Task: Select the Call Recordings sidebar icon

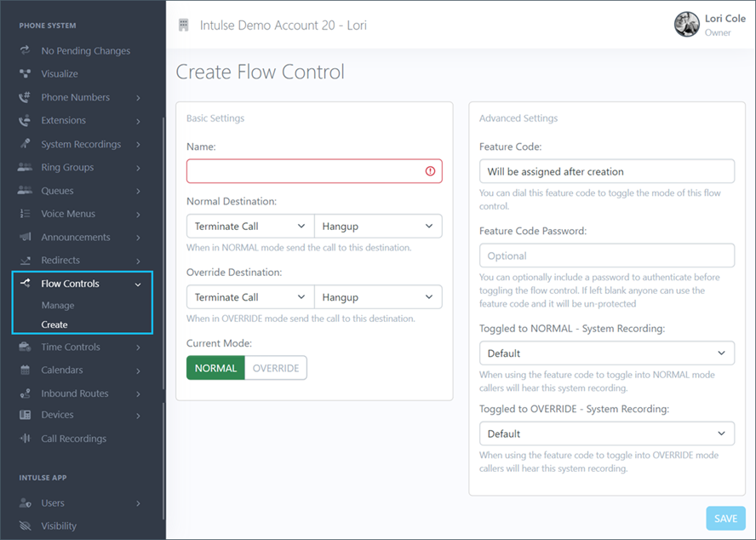Action: 26,438
